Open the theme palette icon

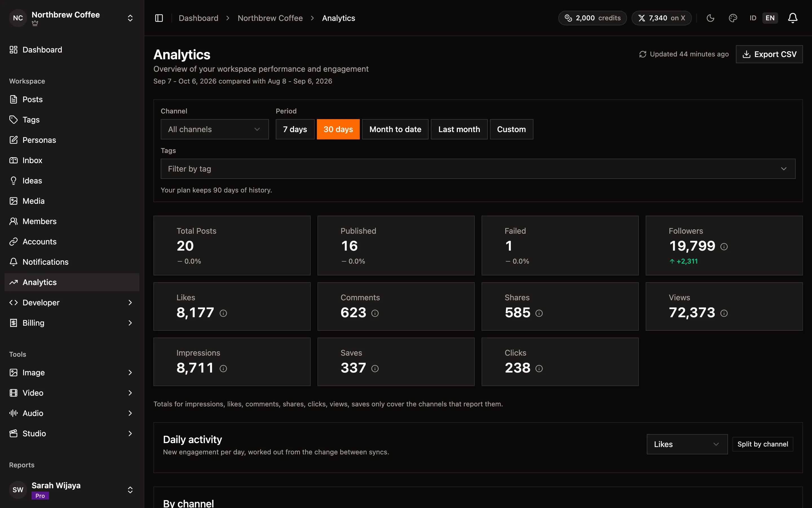tap(733, 18)
